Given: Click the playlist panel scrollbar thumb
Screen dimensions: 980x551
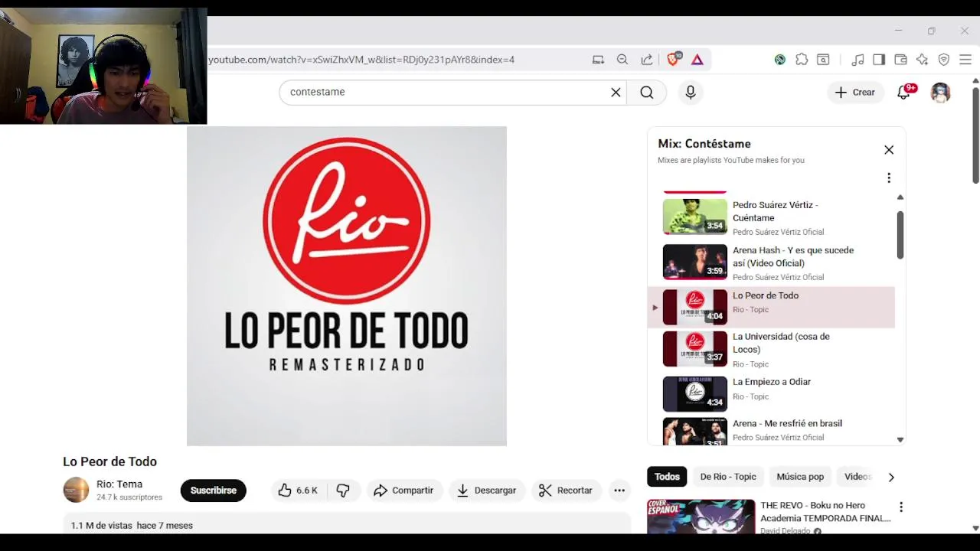Looking at the screenshot, I should (900, 235).
